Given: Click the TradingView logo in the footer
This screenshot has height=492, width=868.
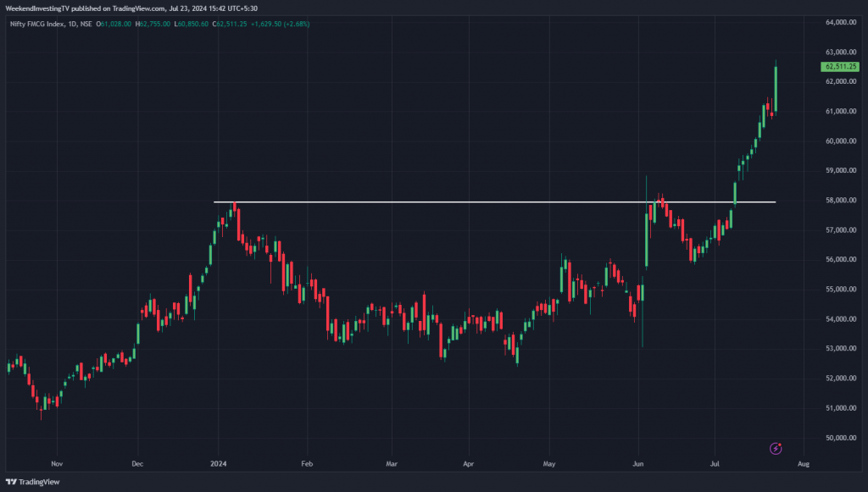Looking at the screenshot, I should pos(33,482).
